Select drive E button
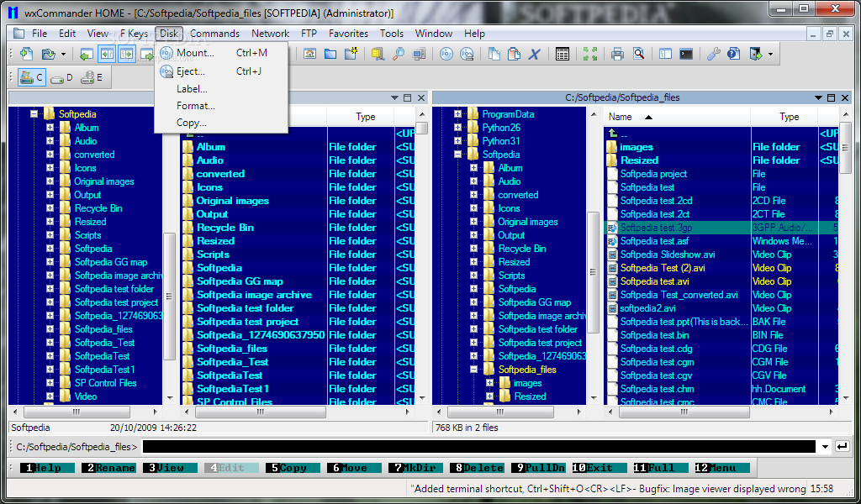 pos(91,78)
